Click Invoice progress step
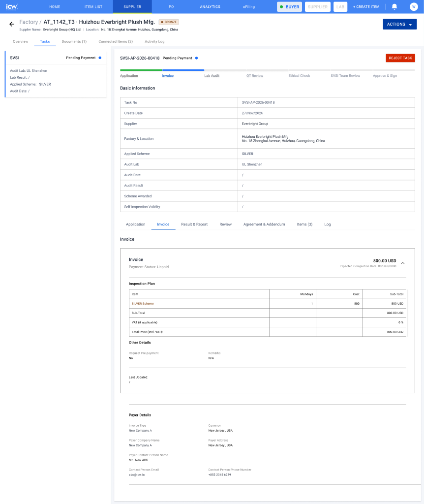 pyautogui.click(x=168, y=75)
